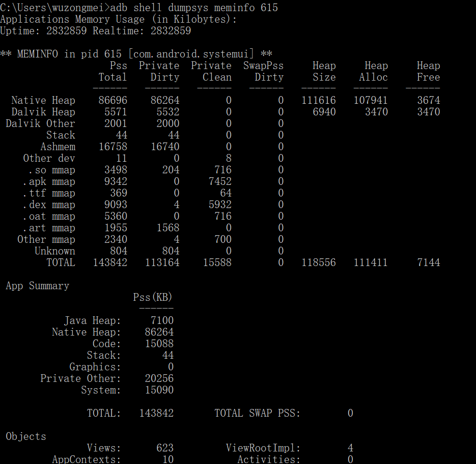Click the TOTAL Heap Alloc value 111411
Viewport: 476px width, 464px height.
[371, 262]
